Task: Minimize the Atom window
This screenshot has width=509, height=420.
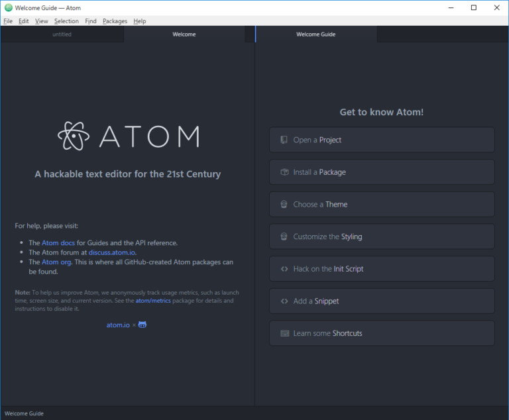Action: [x=451, y=8]
